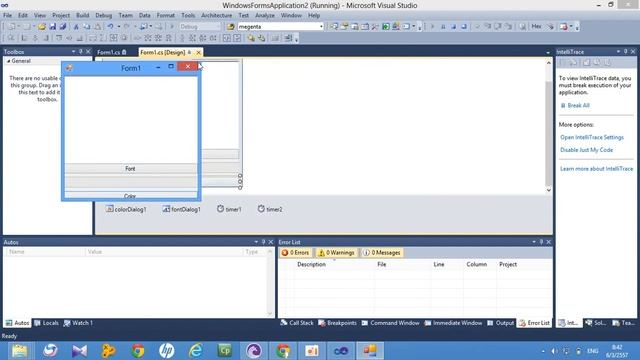Click the Visual Studio taskbar icon

coord(341,351)
